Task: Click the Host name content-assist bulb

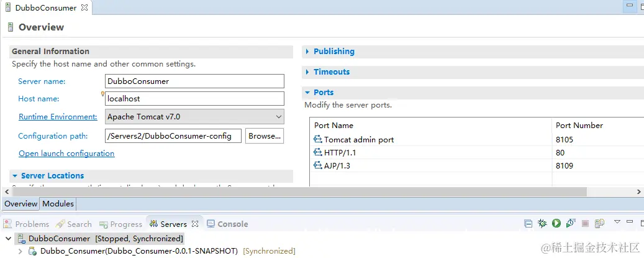Action: (x=102, y=94)
